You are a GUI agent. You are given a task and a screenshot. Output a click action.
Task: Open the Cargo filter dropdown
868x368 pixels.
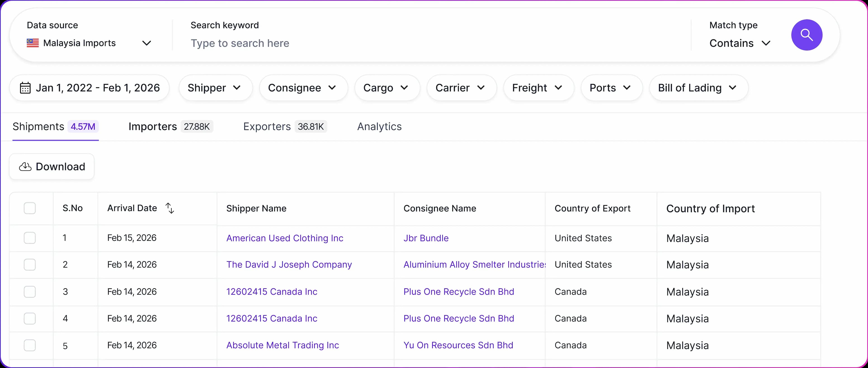click(387, 88)
